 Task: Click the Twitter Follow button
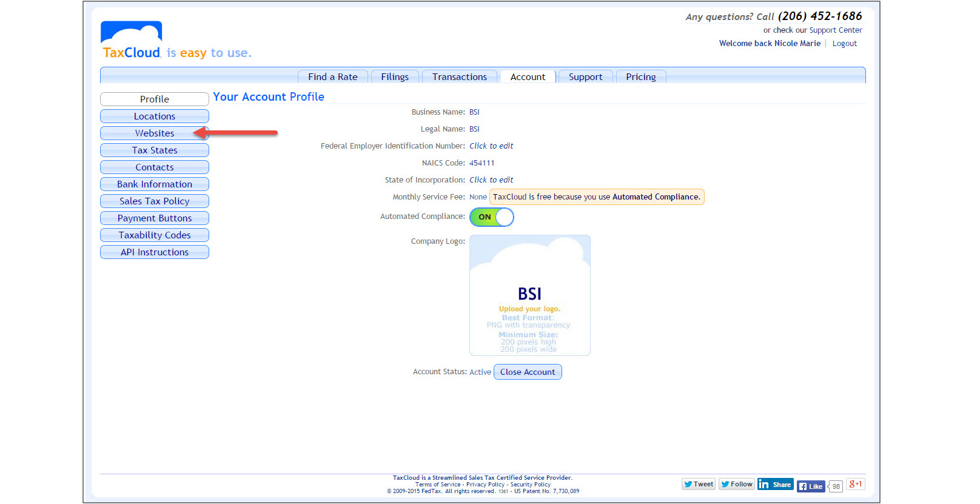[737, 484]
